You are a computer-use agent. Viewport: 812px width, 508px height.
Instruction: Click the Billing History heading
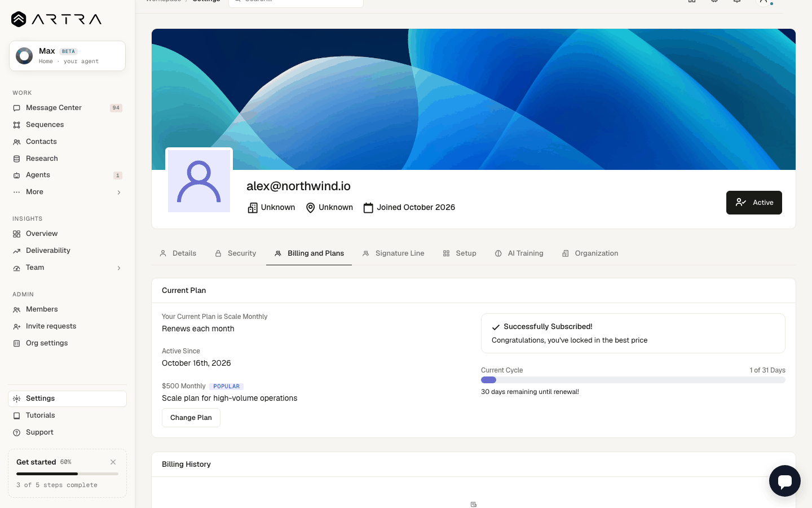(x=186, y=465)
